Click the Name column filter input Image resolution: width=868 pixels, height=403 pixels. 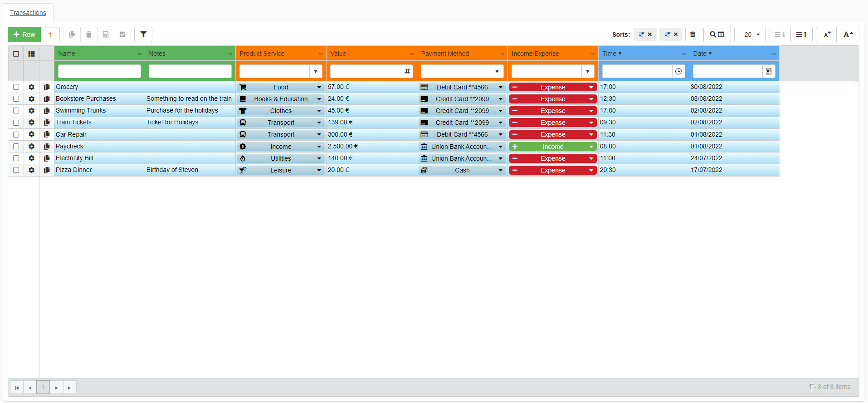[x=99, y=71]
